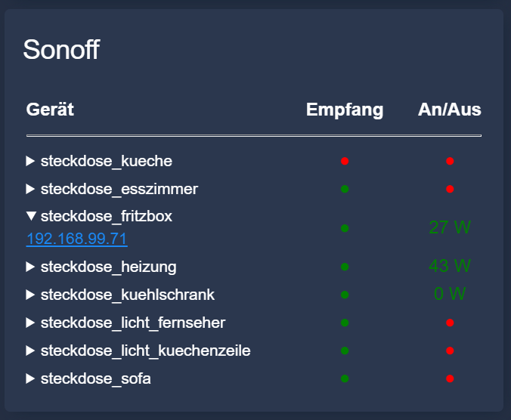Screen dimensions: 511x420
Task: Click steckdose_licht_kuechenzeile green Empfang dot
Action: (x=345, y=351)
